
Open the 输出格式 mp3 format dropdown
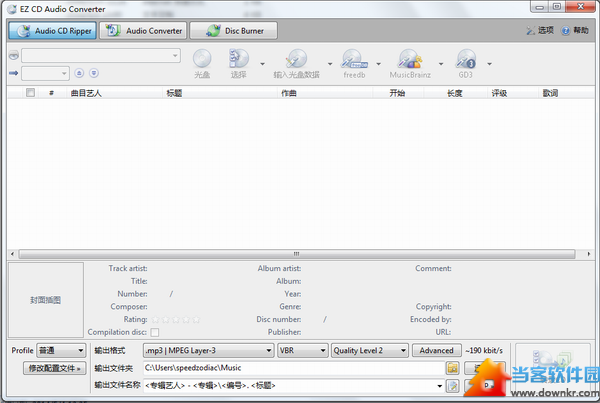pos(208,350)
